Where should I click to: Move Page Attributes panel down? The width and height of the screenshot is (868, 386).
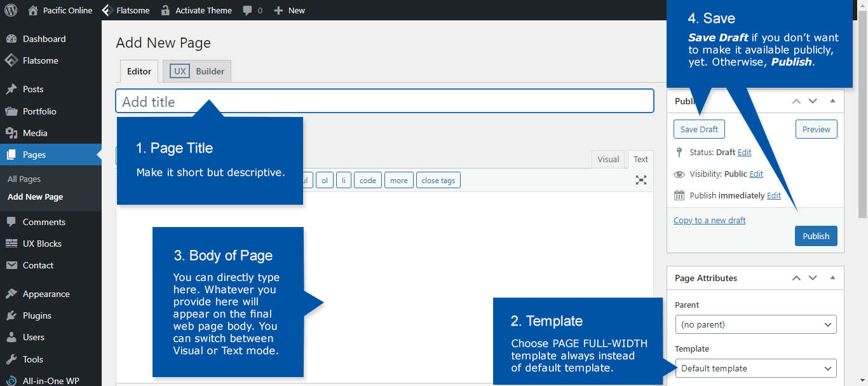click(x=813, y=278)
